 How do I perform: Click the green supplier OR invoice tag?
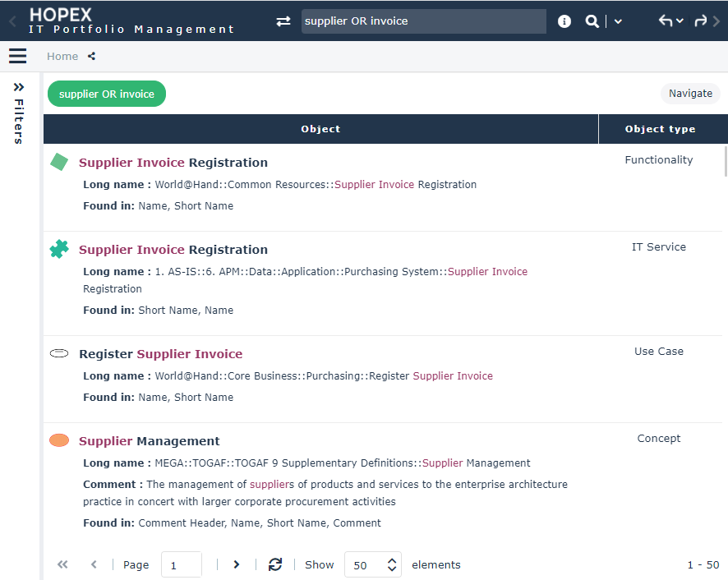107,94
